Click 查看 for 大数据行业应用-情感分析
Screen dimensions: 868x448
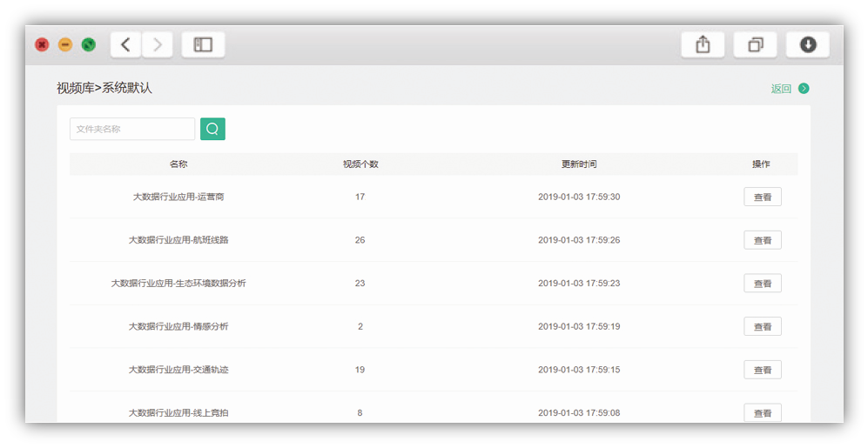point(762,327)
